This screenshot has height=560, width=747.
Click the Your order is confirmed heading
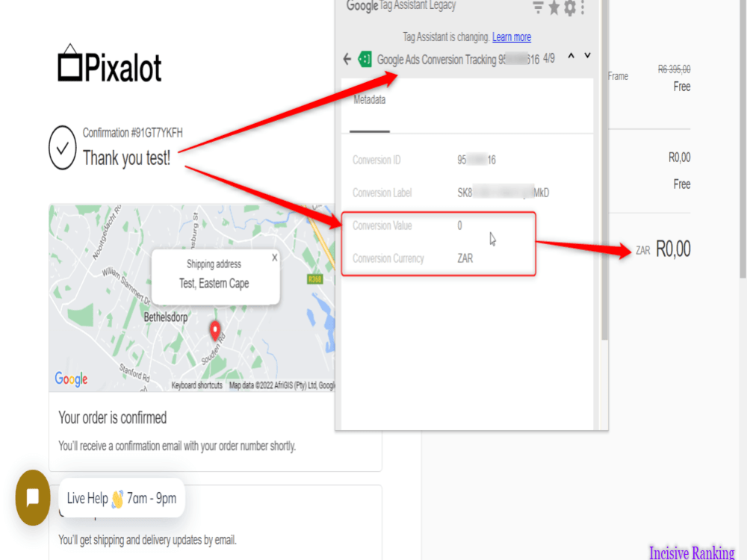coord(113,417)
